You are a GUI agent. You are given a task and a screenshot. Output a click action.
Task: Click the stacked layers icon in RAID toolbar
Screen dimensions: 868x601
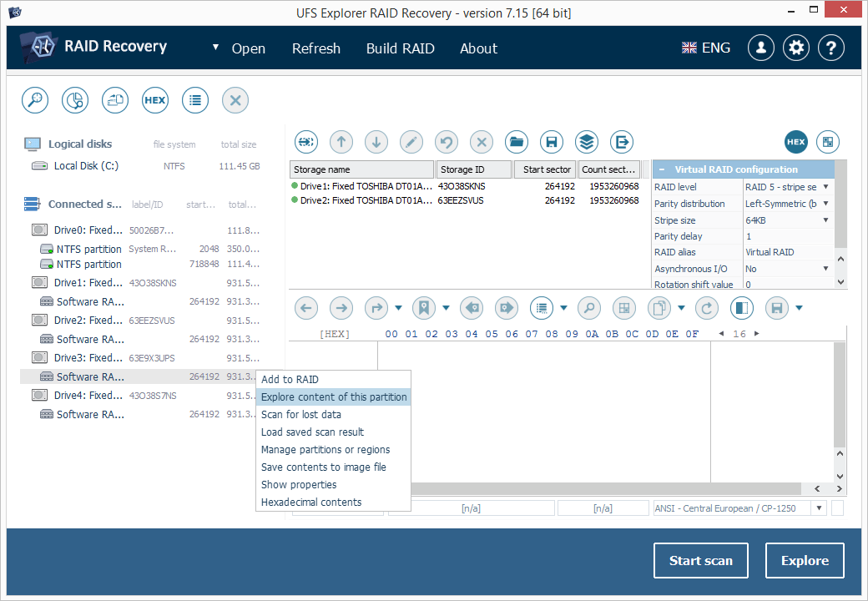pos(587,142)
